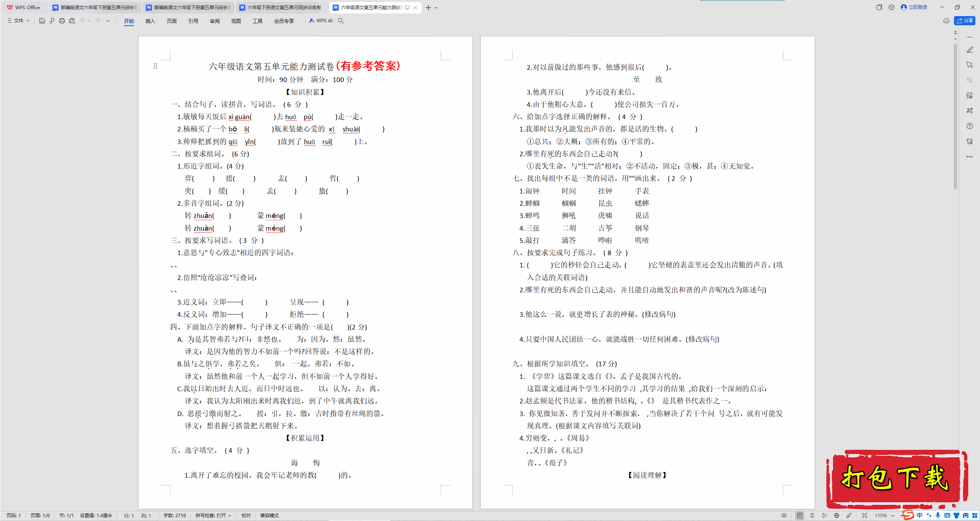Click the fit page zoom icon

tap(864, 516)
